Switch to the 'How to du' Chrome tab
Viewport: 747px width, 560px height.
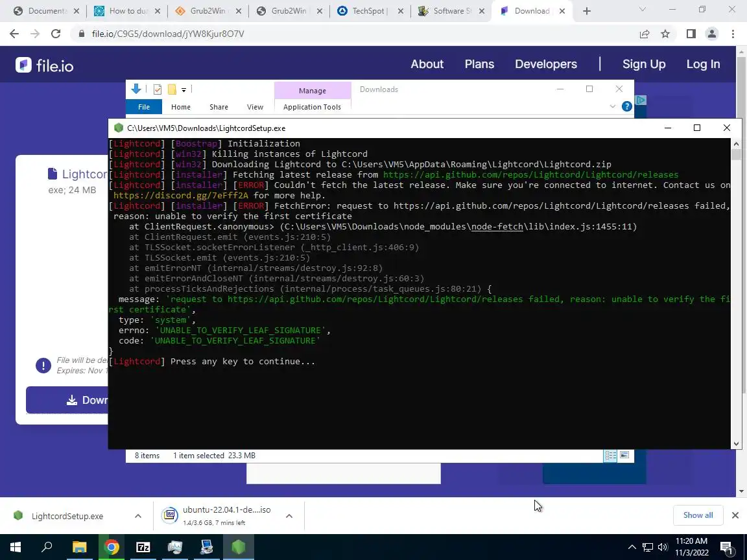[x=126, y=11]
